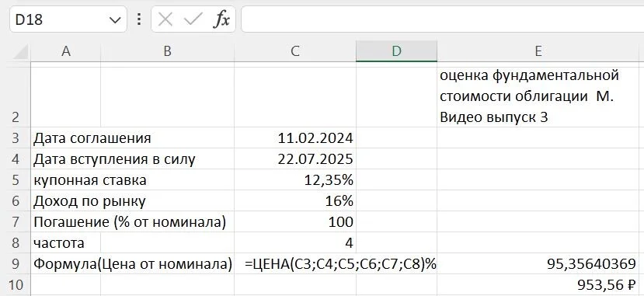Click the Cancel X formula bar icon
The width and height of the screenshot is (644, 296).
pyautogui.click(x=165, y=19)
